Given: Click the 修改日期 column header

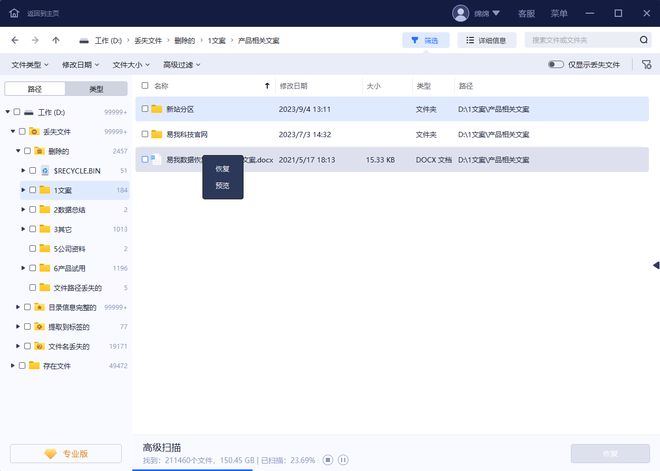Looking at the screenshot, I should point(293,86).
